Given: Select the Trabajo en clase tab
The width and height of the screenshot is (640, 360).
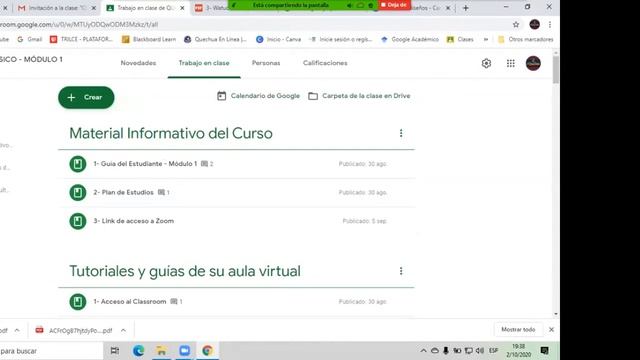Looking at the screenshot, I should pos(204,63).
